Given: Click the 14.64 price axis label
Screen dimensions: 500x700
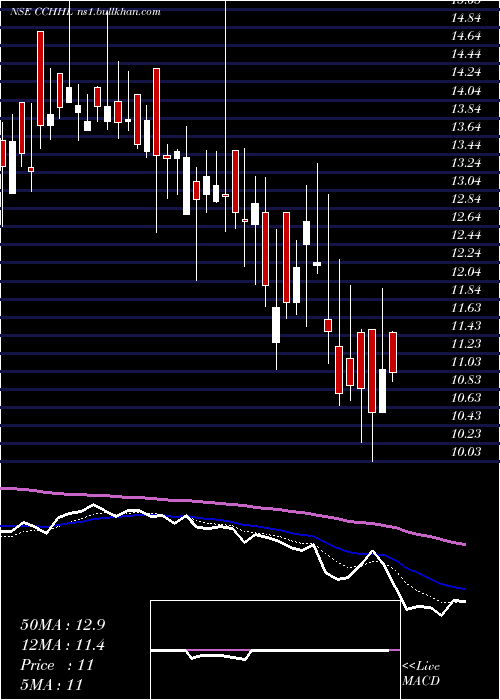Looking at the screenshot, I should coord(467,36).
